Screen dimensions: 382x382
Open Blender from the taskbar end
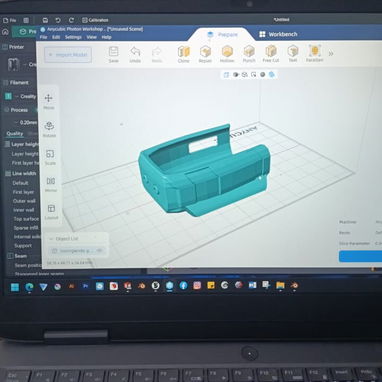tap(294, 285)
